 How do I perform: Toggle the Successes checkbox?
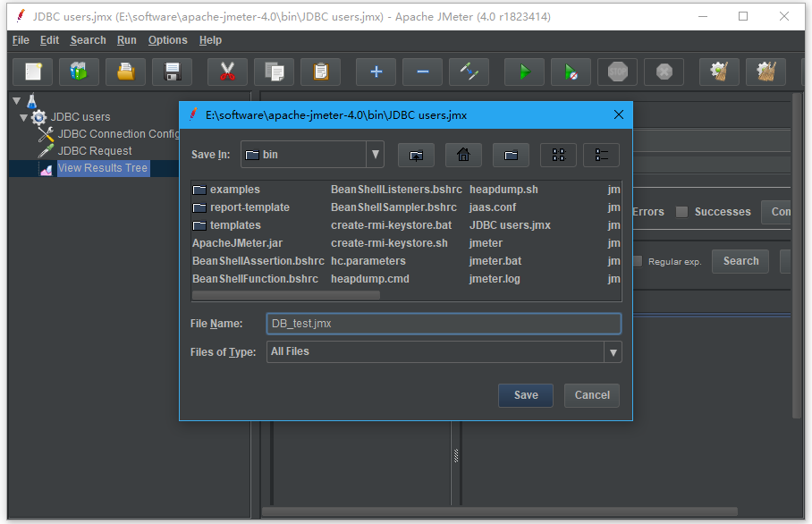[x=682, y=212]
